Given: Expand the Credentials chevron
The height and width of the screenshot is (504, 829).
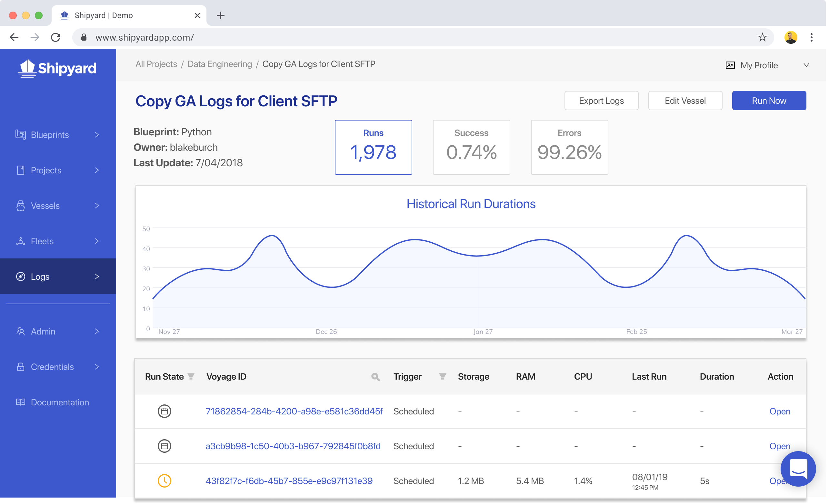Looking at the screenshot, I should (97, 367).
